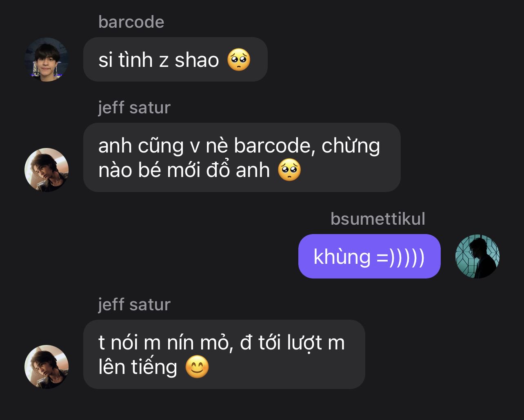The image size is (524, 420).
Task: Open bsumettikul's dark teal avatar
Action: (x=477, y=256)
